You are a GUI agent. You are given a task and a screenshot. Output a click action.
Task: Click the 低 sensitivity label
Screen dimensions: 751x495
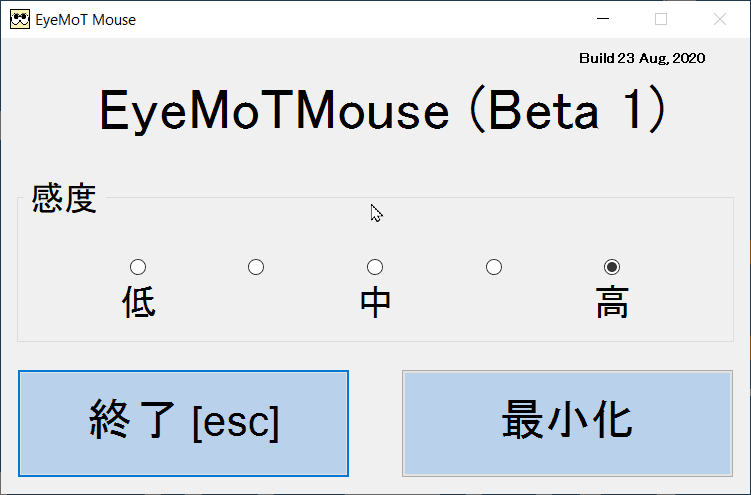(139, 302)
